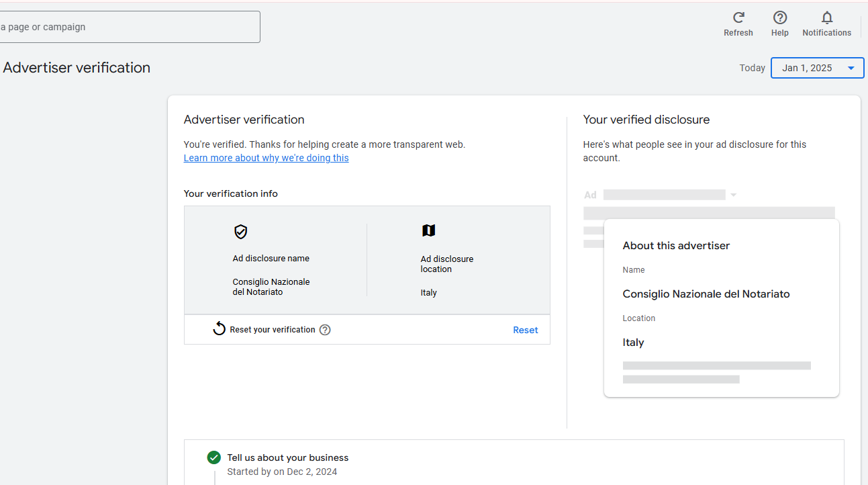The width and height of the screenshot is (868, 485).
Task: Click the Italy value under Ad disclosure location
Action: [428, 293]
